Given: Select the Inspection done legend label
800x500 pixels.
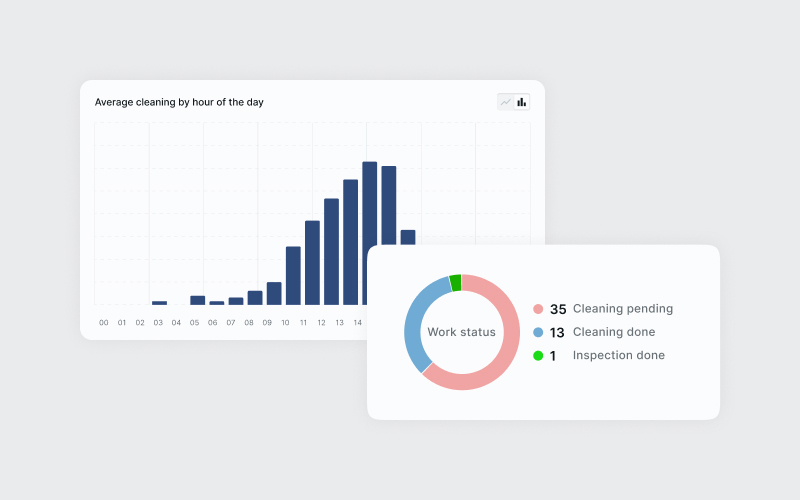Looking at the screenshot, I should (618, 355).
